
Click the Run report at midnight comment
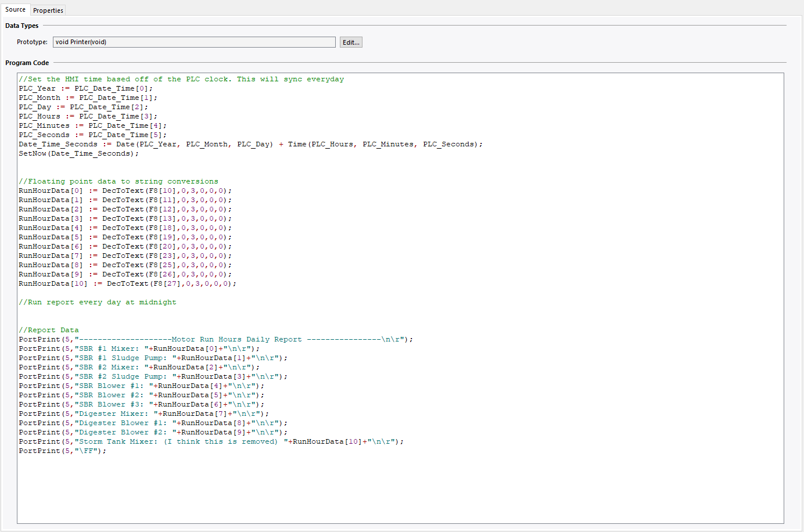[98, 301]
